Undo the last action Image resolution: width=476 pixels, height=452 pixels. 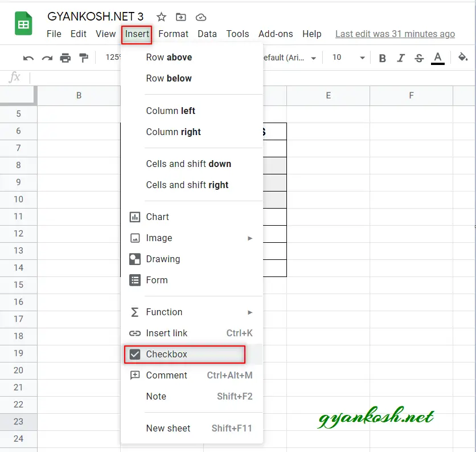[x=28, y=58]
